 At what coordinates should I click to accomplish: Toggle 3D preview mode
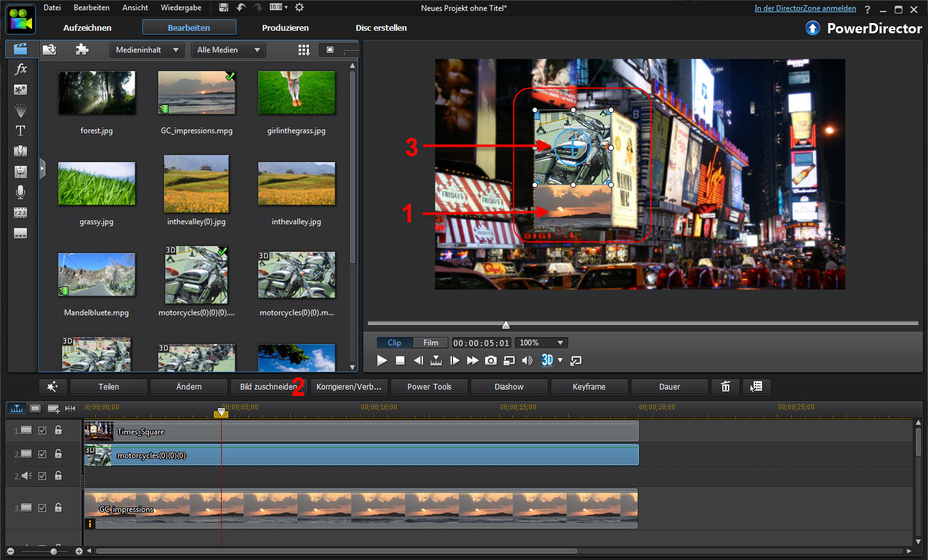(547, 360)
